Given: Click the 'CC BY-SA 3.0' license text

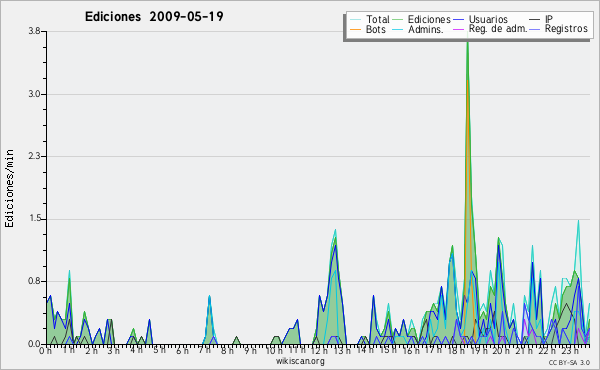Looking at the screenshot, I should pos(569,362).
